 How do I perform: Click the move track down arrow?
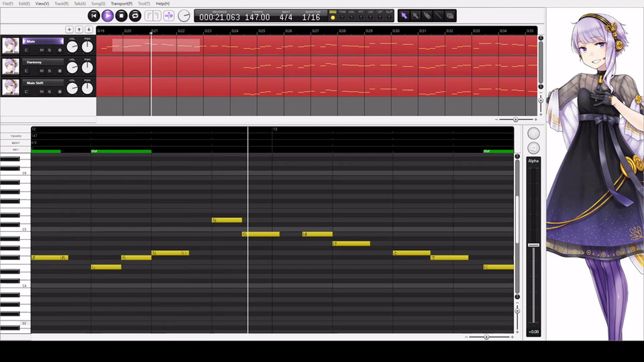pyautogui.click(x=89, y=29)
